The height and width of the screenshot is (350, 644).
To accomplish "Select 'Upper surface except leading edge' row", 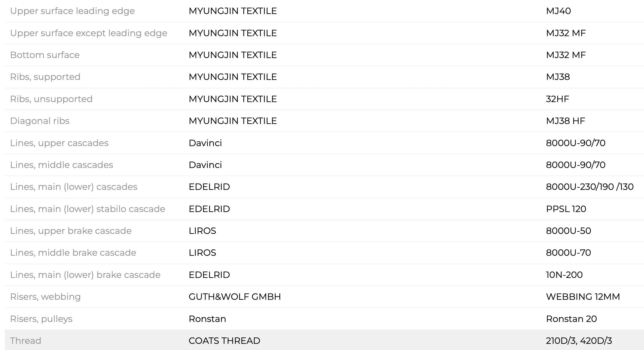I will pyautogui.click(x=324, y=33).
